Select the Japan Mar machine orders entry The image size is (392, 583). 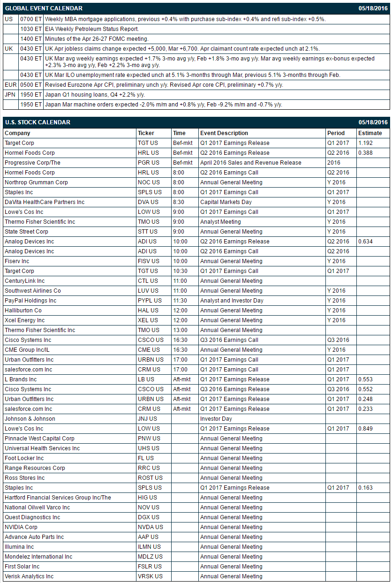coord(164,105)
